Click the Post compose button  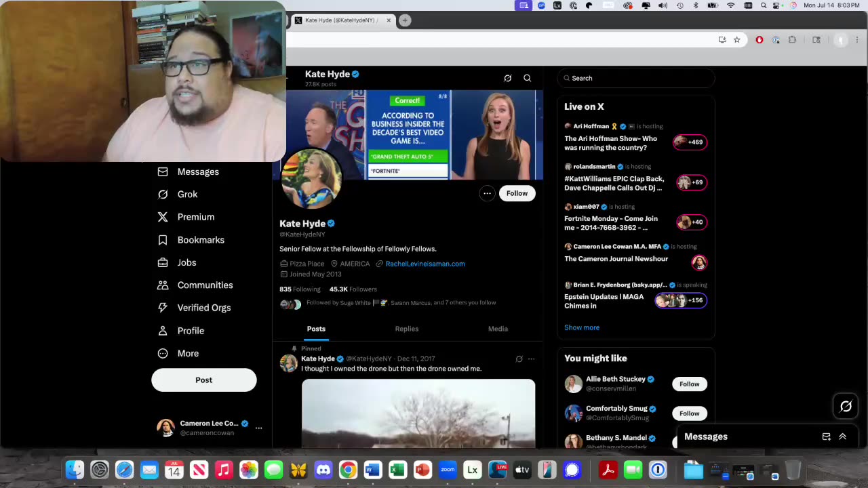pyautogui.click(x=204, y=380)
